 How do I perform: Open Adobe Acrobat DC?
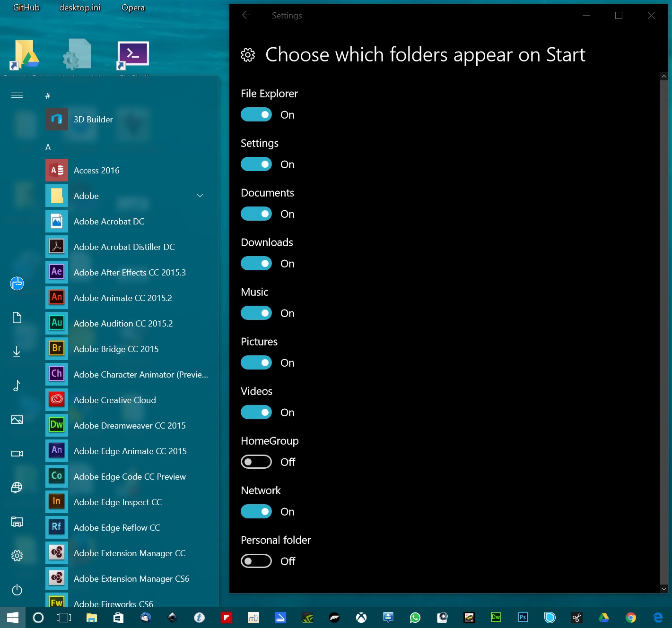(x=128, y=222)
